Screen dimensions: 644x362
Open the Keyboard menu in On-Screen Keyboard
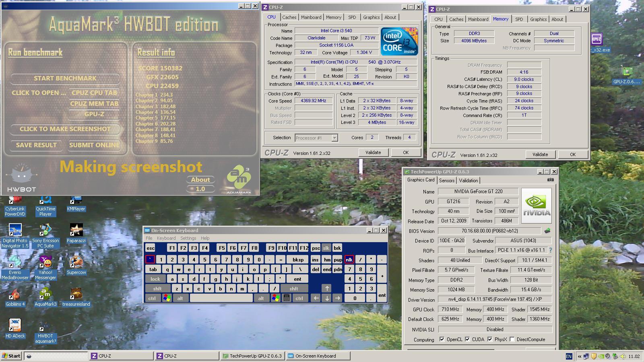point(166,238)
